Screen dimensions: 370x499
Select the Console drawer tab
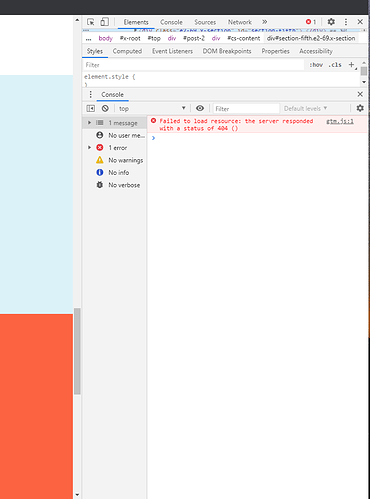112,95
